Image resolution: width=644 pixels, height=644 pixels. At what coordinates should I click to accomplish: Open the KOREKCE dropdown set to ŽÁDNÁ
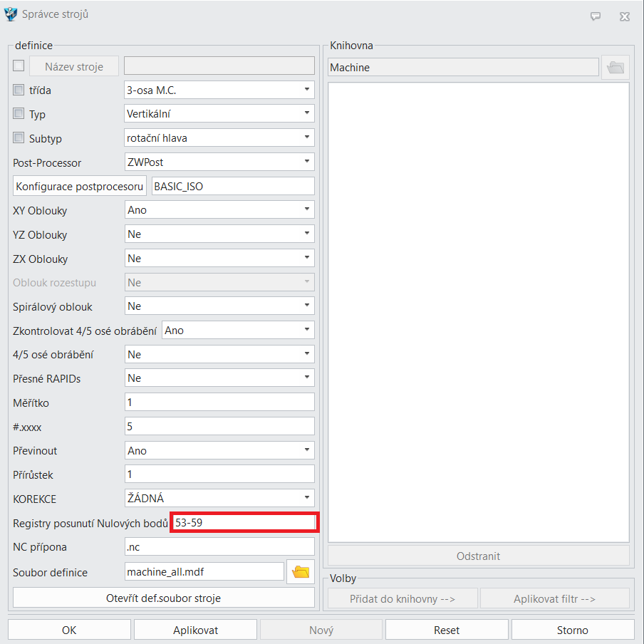click(x=219, y=498)
